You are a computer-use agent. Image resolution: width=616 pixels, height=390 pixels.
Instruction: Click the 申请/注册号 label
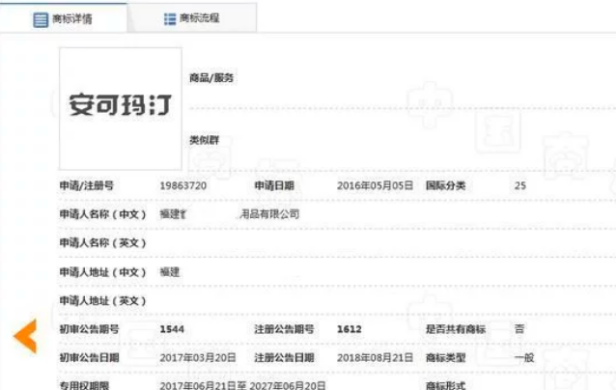(x=86, y=186)
